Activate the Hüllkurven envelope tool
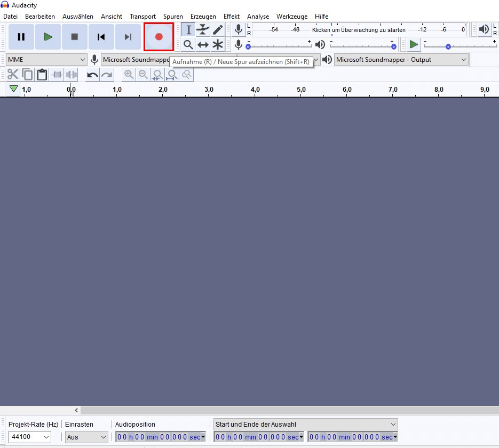Image resolution: width=499 pixels, height=448 pixels. pyautogui.click(x=203, y=30)
